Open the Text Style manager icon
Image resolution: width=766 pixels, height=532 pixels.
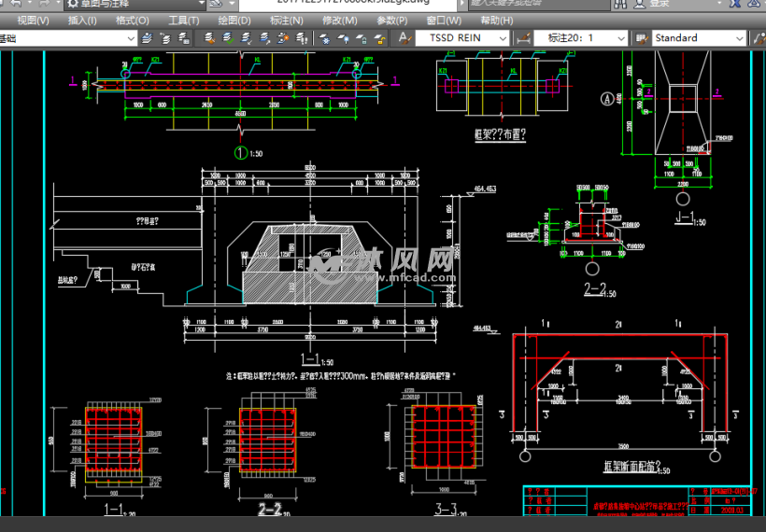[x=404, y=38]
